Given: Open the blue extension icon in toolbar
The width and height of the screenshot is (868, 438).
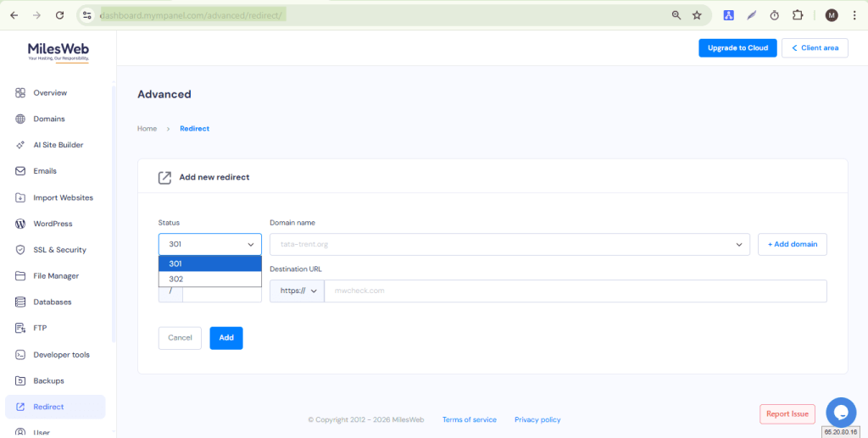Looking at the screenshot, I should click(x=728, y=15).
